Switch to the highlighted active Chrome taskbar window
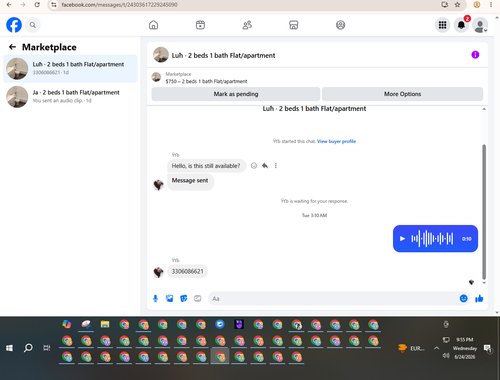Screen dimensions: 500x380 (x=220, y=357)
